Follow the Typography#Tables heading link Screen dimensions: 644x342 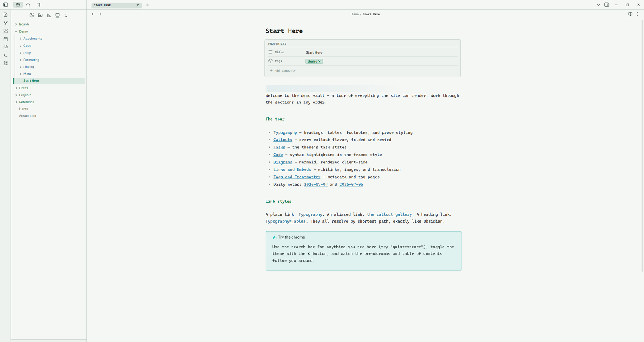point(285,221)
